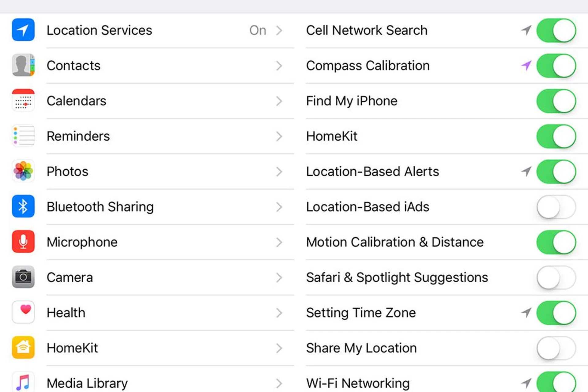Screen dimensions: 588x392
Task: Click the purple arrow next to Compass Calibration
Action: [x=526, y=65]
